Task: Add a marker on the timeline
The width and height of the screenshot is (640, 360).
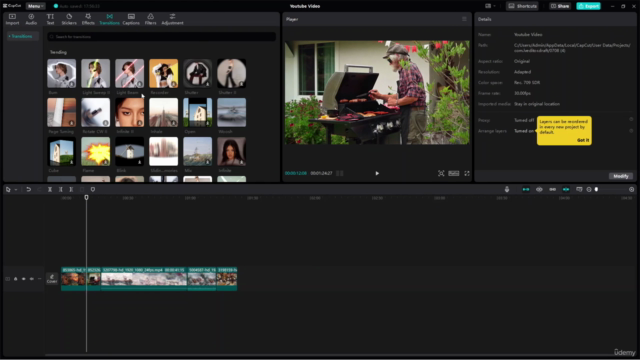Action: [93, 190]
